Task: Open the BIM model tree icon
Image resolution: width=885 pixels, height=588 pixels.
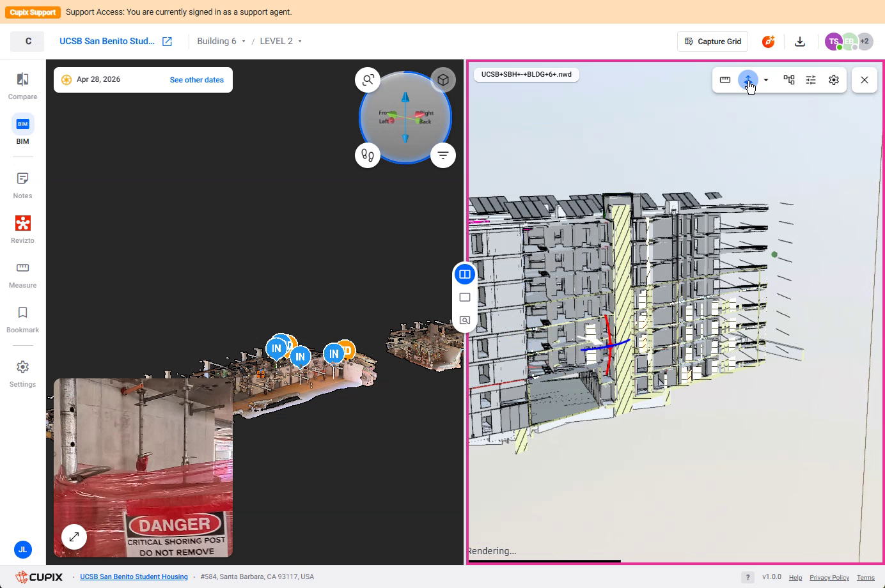Action: 789,80
